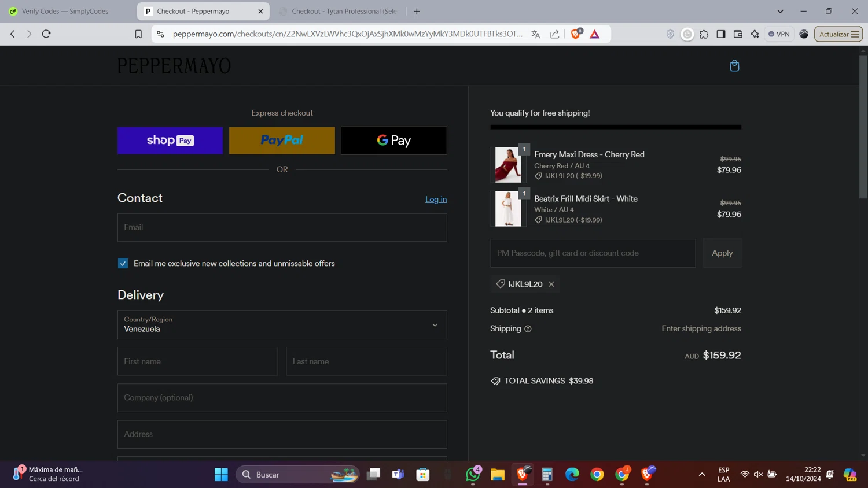
Task: Open Microsoft Edge from taskbar
Action: click(x=572, y=475)
